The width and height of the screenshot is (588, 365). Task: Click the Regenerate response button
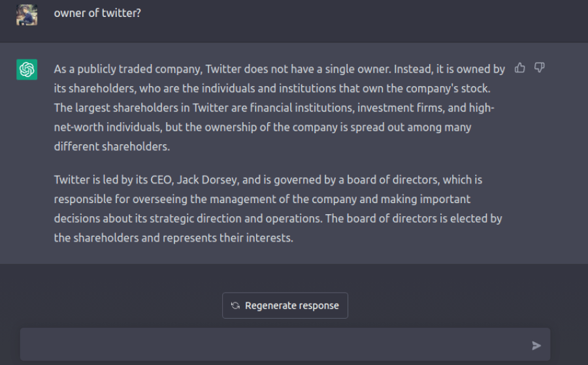click(285, 306)
